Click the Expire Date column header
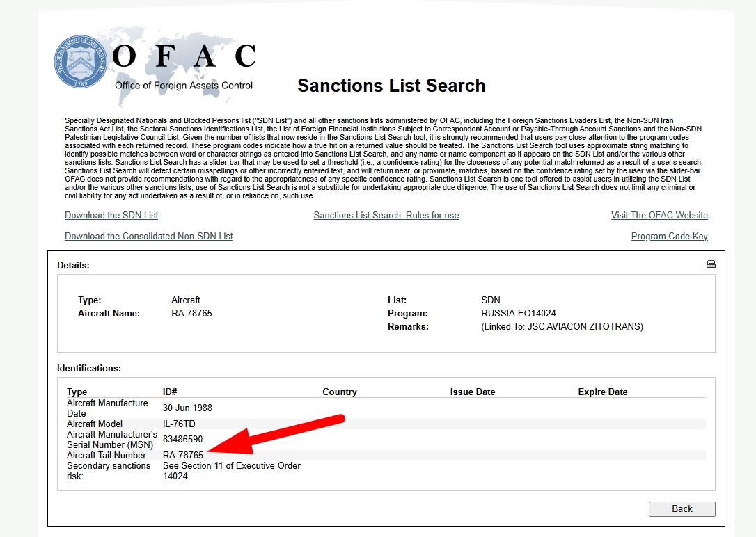 pyautogui.click(x=603, y=392)
